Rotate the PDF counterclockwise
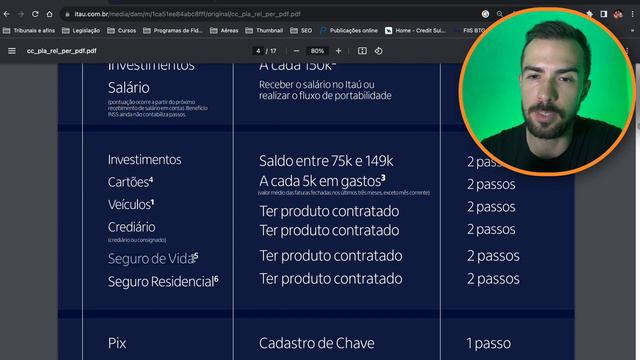Screen dimensions: 640x360 pyautogui.click(x=379, y=51)
